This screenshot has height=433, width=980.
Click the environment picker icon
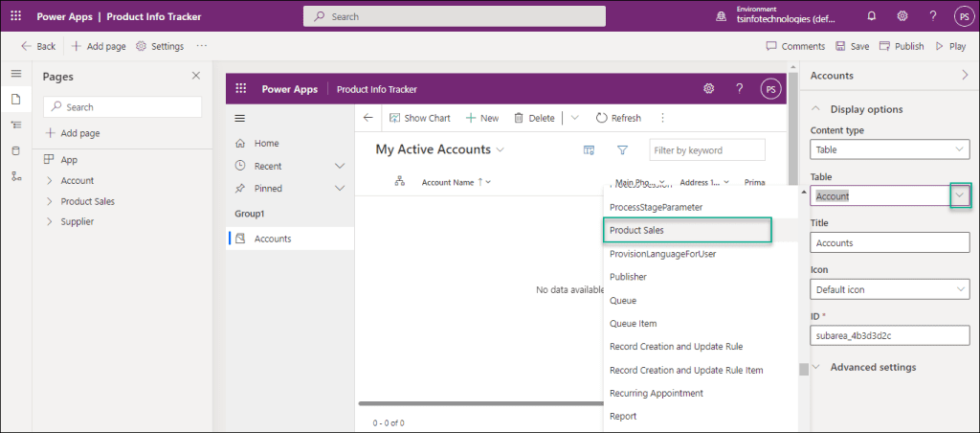tap(721, 16)
